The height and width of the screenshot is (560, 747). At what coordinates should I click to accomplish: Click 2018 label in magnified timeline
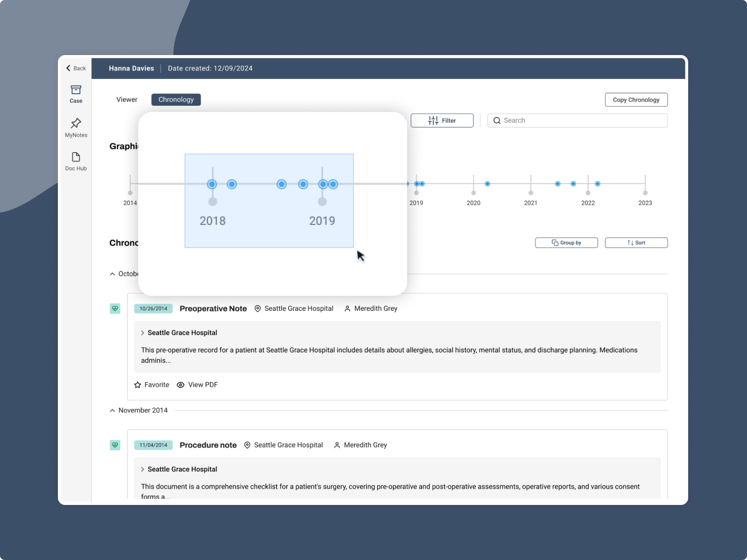pyautogui.click(x=212, y=221)
